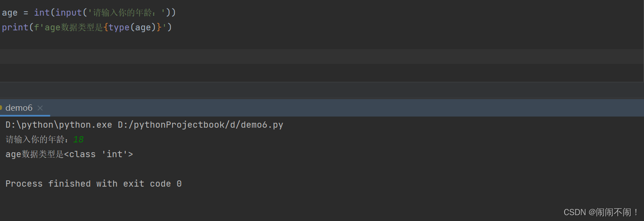Screen dimensions: 644x221
Task: Click the console prompt 请输入你的年龄
Action: coord(37,140)
